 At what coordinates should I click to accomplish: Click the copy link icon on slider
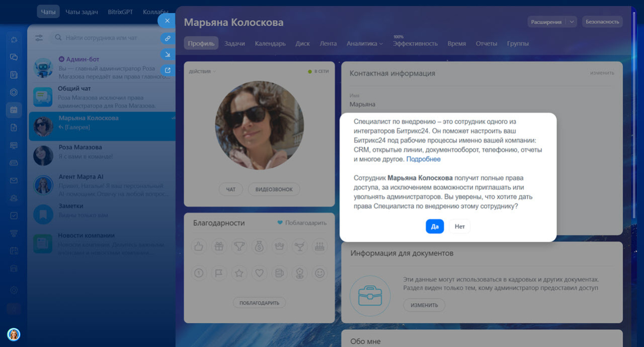point(167,38)
